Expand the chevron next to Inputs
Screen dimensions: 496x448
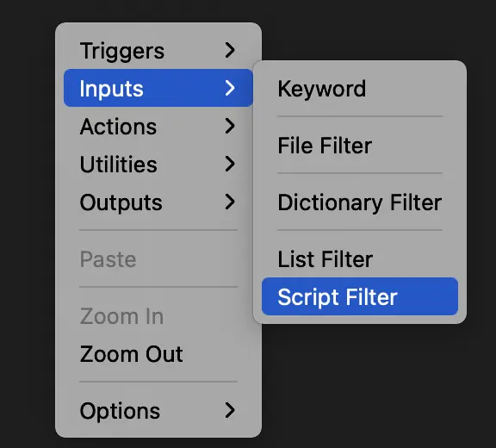click(230, 88)
